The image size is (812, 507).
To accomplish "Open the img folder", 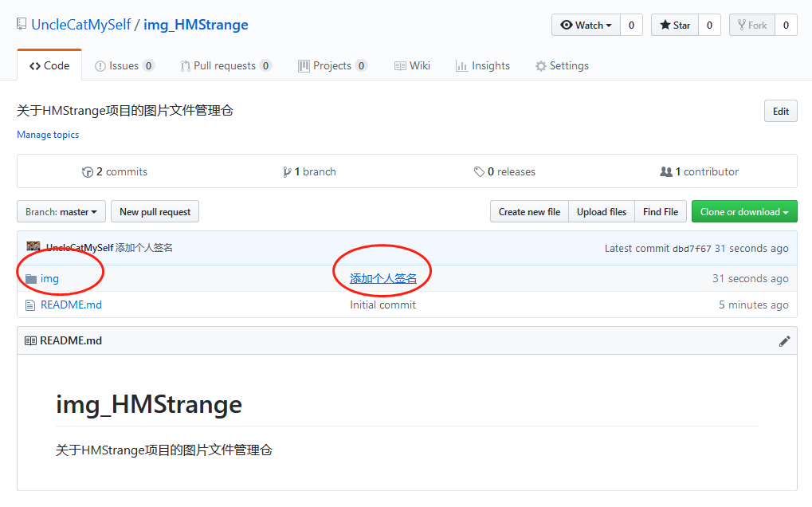I will pos(49,279).
